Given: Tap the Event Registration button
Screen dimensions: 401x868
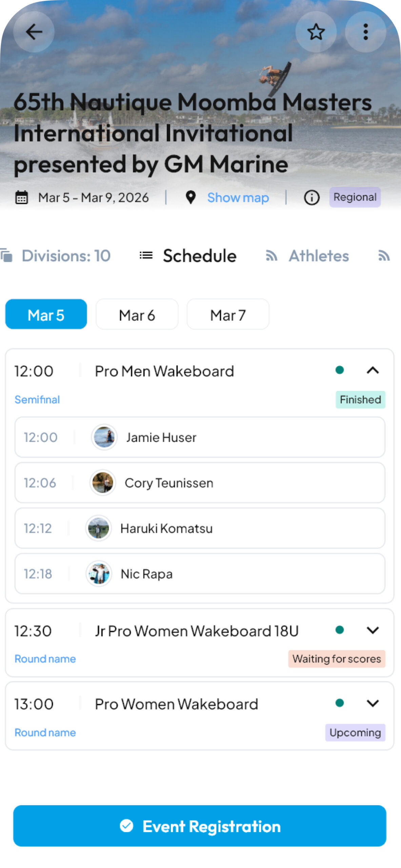Looking at the screenshot, I should click(200, 826).
